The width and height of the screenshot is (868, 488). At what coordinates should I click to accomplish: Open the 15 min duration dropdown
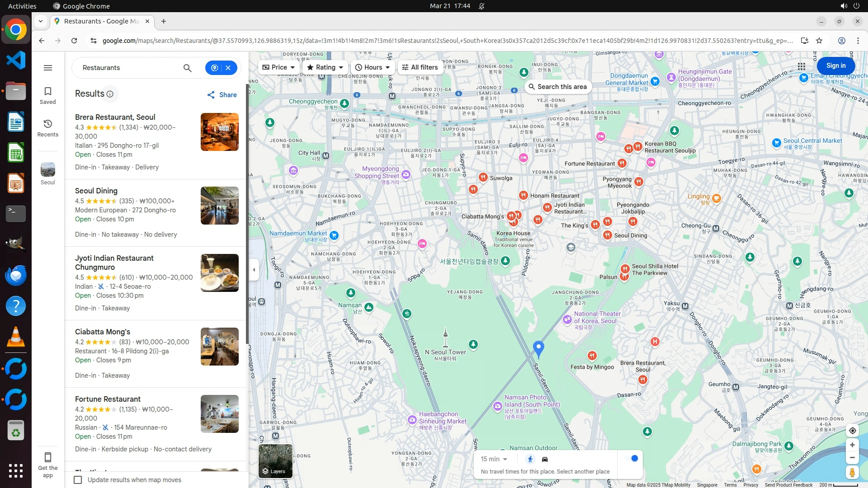[494, 459]
